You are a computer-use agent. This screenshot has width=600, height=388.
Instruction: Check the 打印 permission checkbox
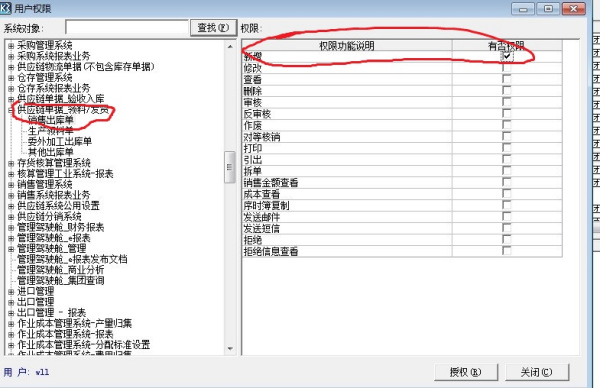point(507,148)
